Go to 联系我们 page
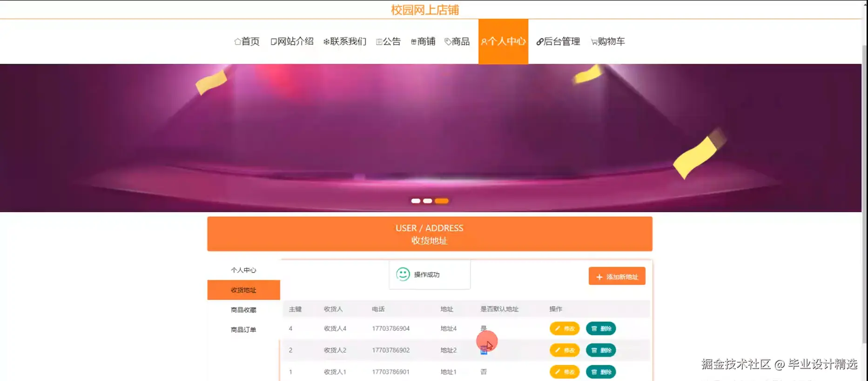The image size is (868, 381). (x=345, y=41)
